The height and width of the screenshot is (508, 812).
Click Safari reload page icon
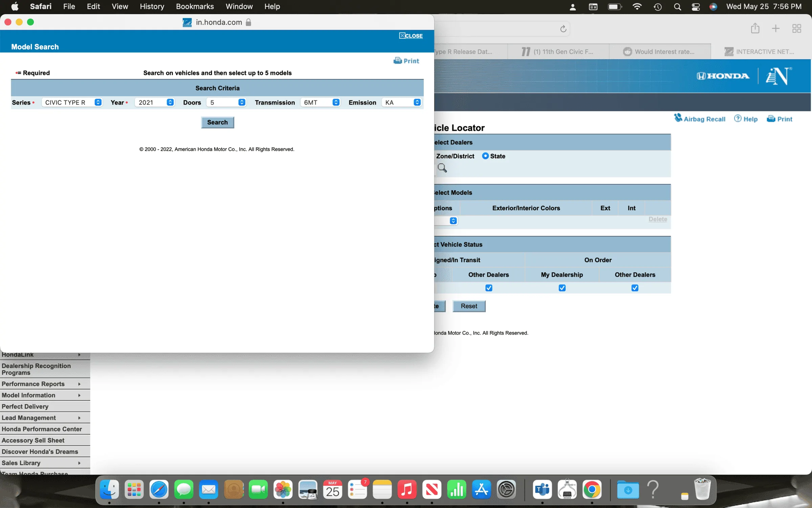point(563,29)
